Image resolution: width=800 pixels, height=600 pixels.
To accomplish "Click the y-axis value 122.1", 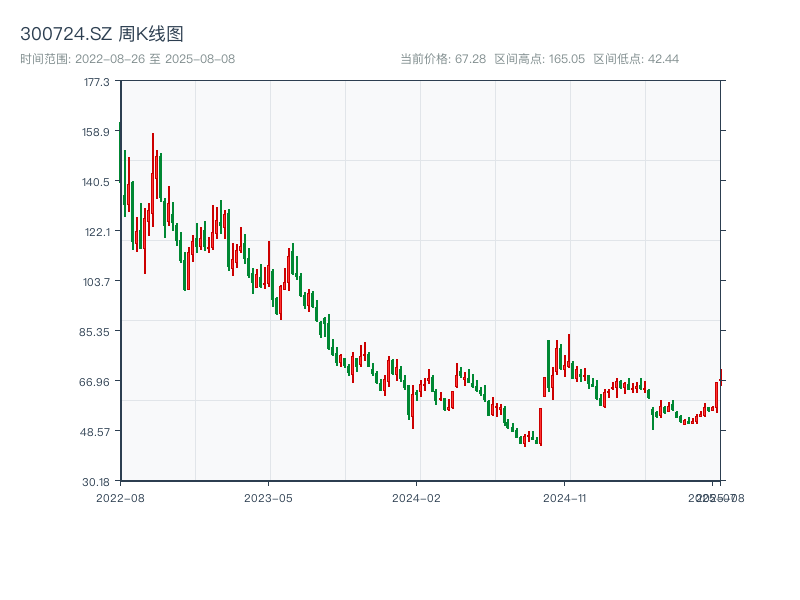I will coord(97,232).
